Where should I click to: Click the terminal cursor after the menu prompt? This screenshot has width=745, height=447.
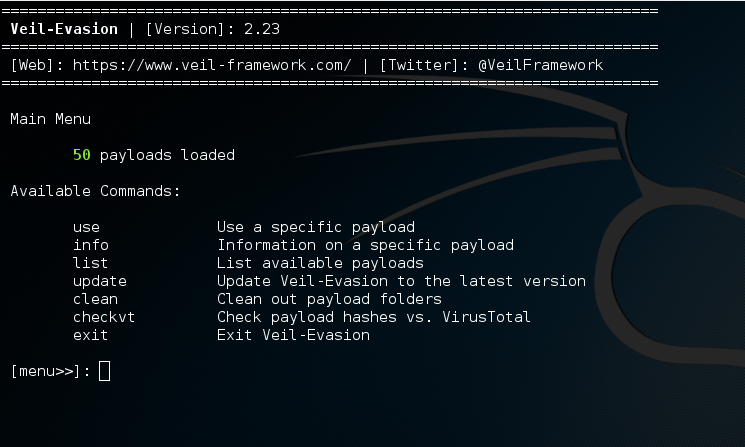pos(105,371)
